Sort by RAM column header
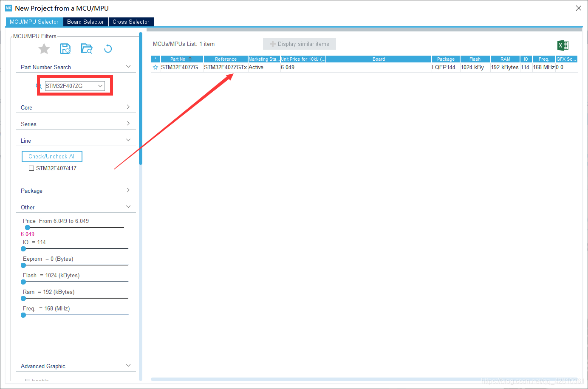This screenshot has height=389, width=588. tap(505, 59)
